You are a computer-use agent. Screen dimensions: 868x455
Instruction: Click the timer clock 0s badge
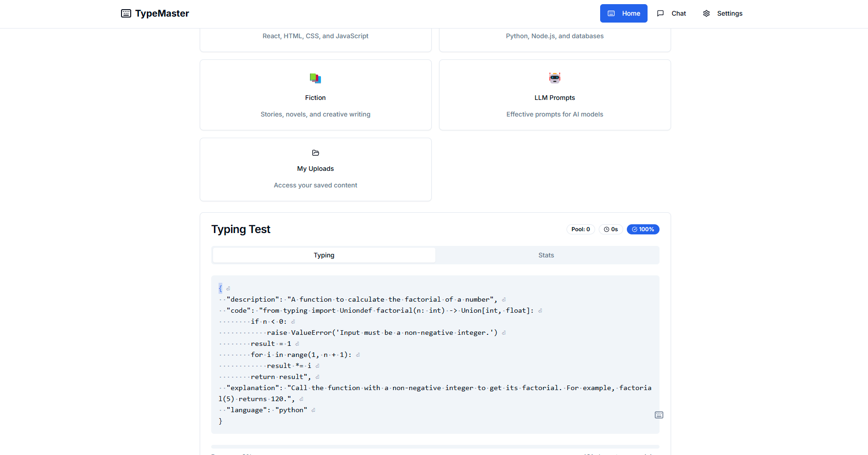(x=610, y=229)
